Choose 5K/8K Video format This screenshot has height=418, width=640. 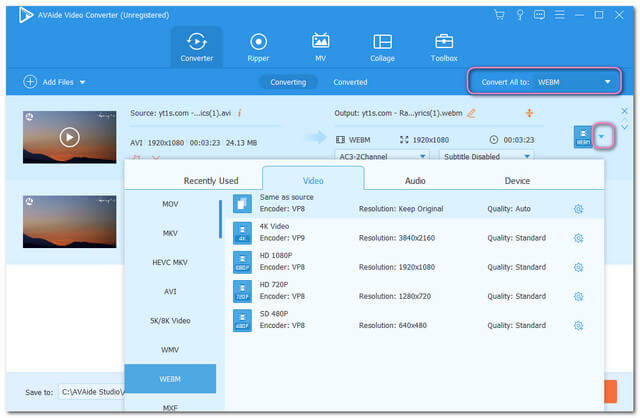[x=170, y=320]
